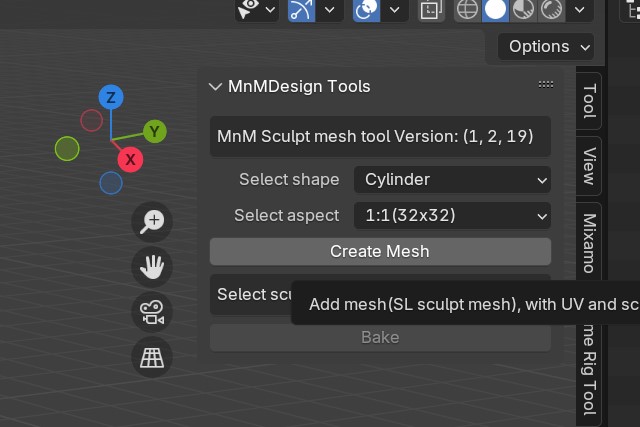Screen dimensions: 640x427
Task: Click the MnMDesign Tools panel grip dots
Action: coord(546,85)
